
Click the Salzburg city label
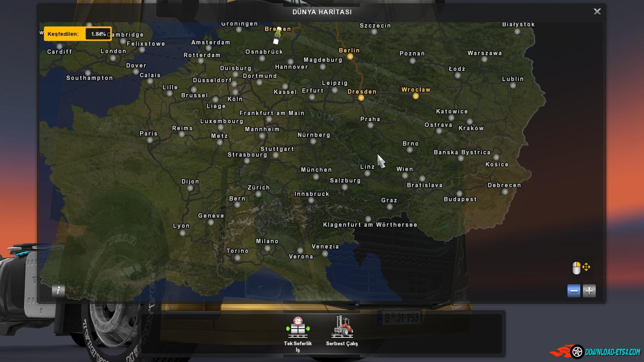pyautogui.click(x=345, y=181)
